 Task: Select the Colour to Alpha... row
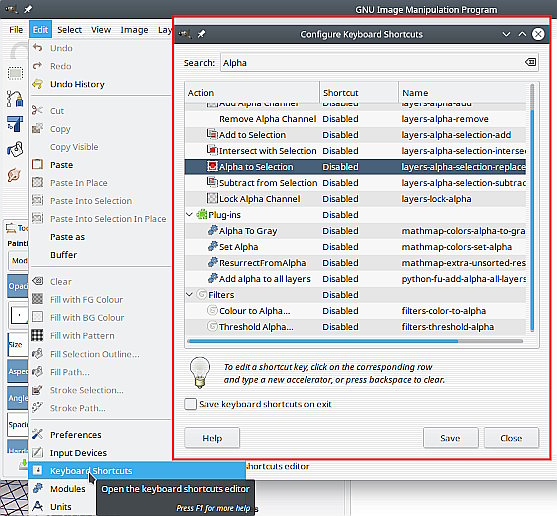click(355, 310)
